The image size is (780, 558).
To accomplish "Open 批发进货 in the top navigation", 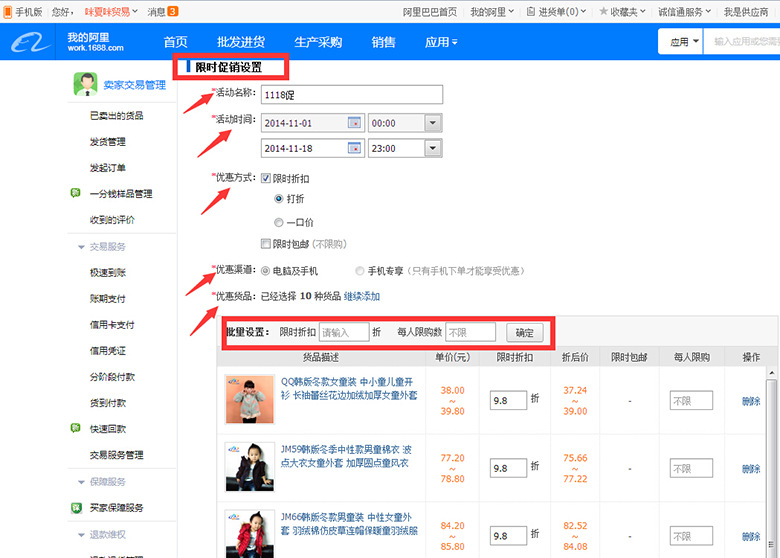I will 241,42.
